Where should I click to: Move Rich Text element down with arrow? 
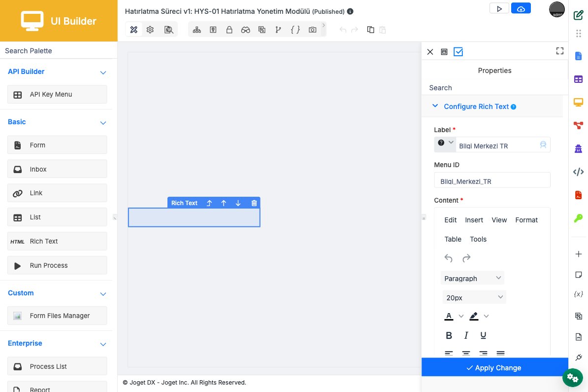(x=238, y=203)
